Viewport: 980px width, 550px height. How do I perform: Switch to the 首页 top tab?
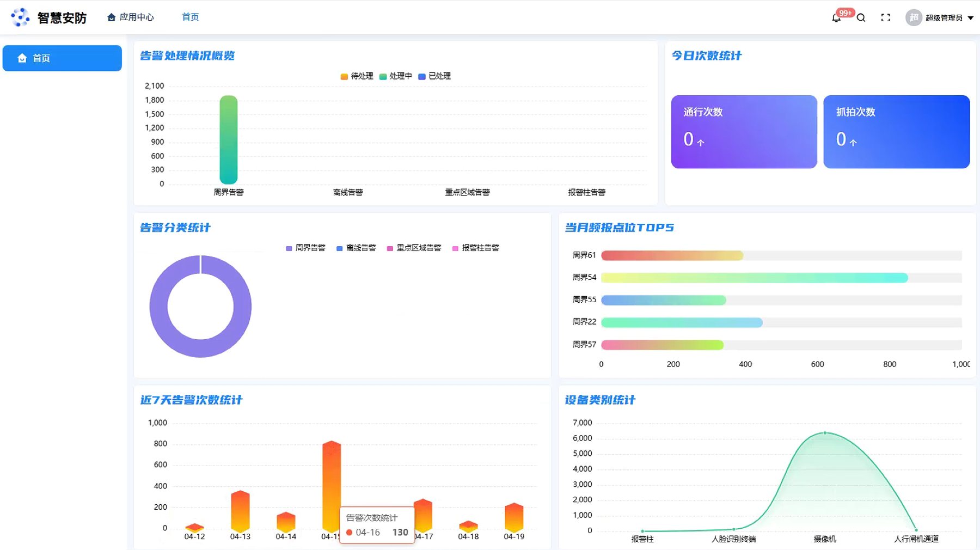(191, 17)
